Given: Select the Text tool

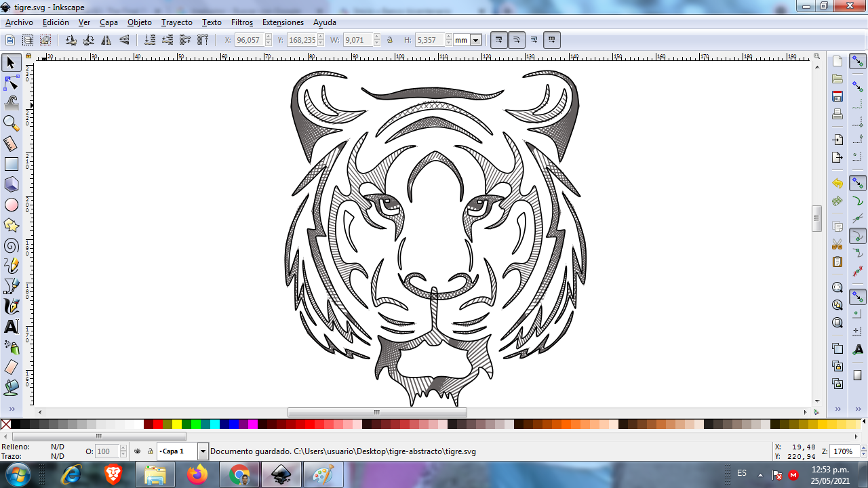Looking at the screenshot, I should click(11, 327).
